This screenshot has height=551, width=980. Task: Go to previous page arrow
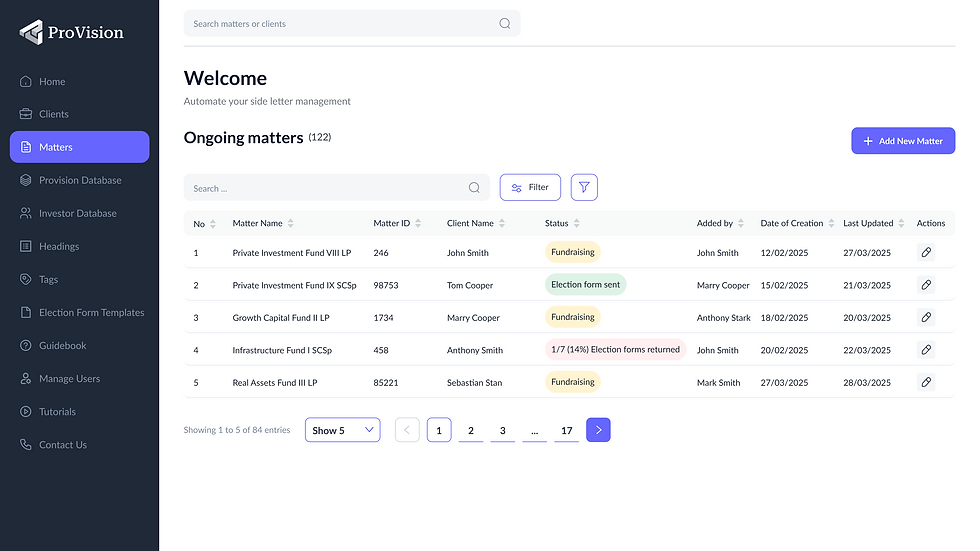point(407,430)
